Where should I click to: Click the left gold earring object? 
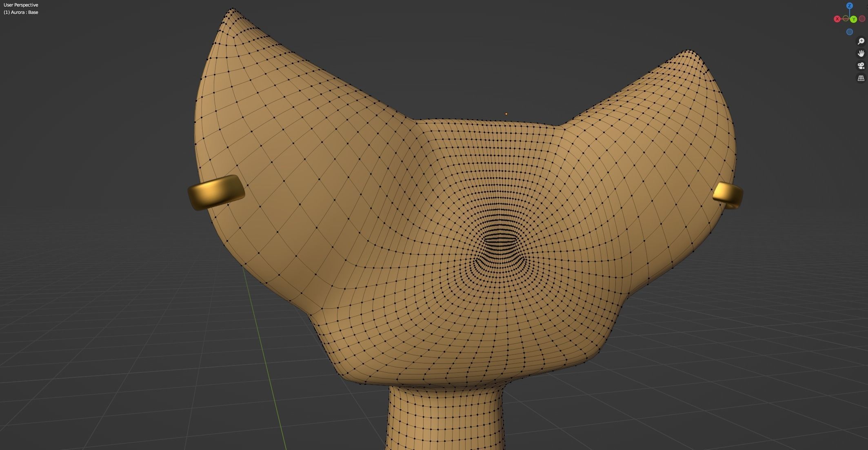[216, 193]
